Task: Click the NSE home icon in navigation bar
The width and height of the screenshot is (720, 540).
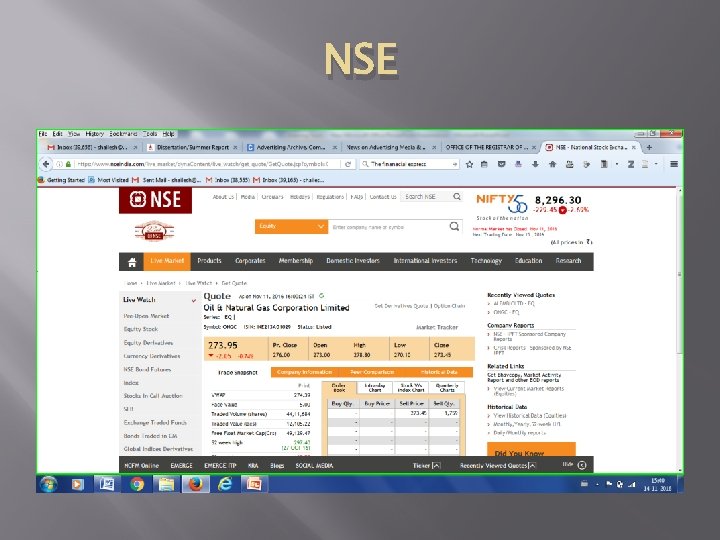Action: 132,262
